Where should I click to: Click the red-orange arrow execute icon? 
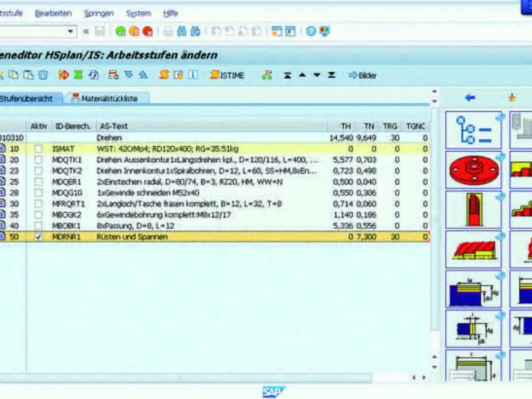coord(63,74)
